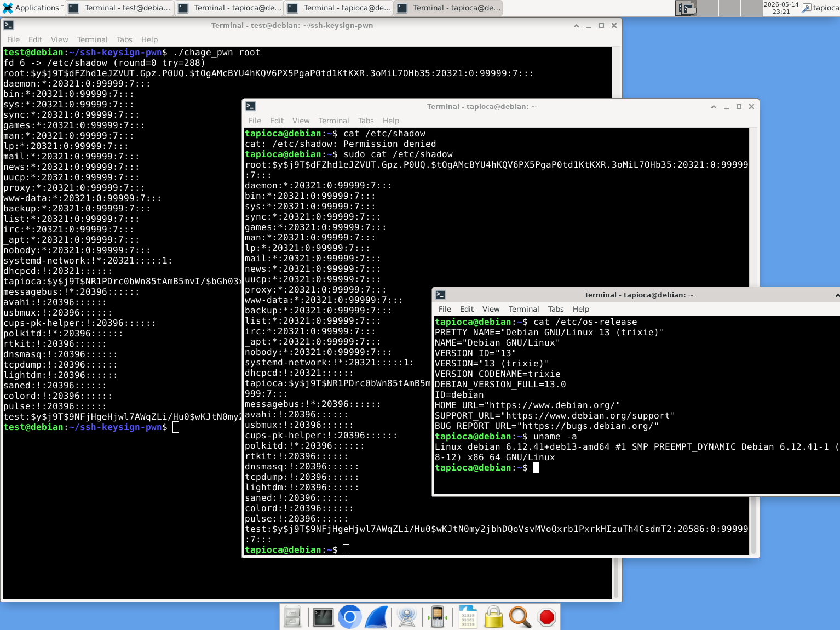Open File menu in the os-release terminal
The image size is (840, 630).
[x=445, y=309]
